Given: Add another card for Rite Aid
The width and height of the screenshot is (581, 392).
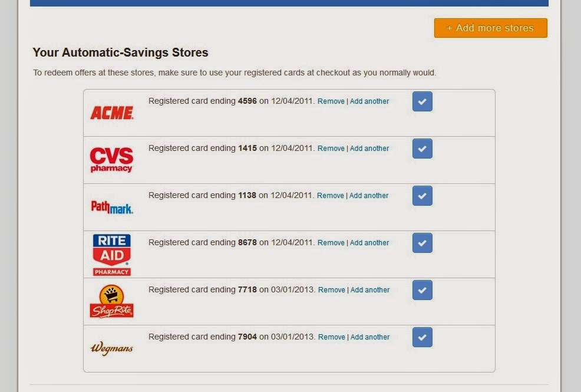Looking at the screenshot, I should 369,243.
